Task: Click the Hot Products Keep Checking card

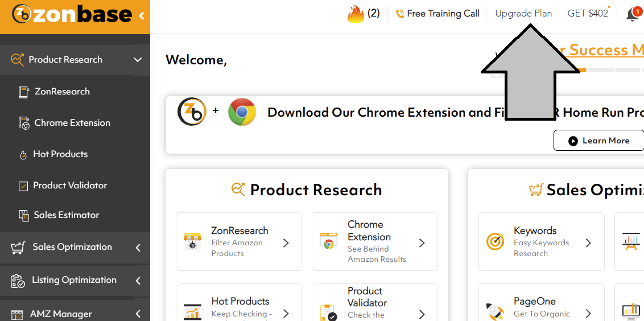Action: [238, 303]
